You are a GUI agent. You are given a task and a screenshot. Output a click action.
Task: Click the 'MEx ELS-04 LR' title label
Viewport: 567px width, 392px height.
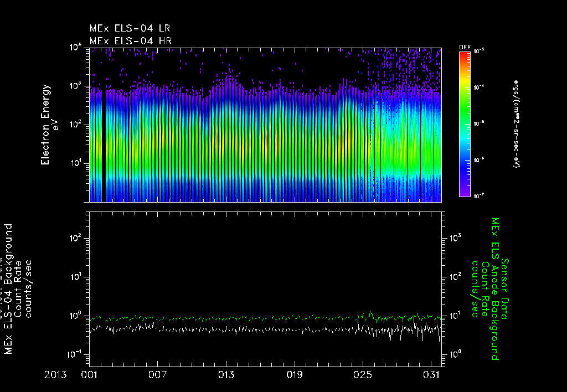coord(130,28)
